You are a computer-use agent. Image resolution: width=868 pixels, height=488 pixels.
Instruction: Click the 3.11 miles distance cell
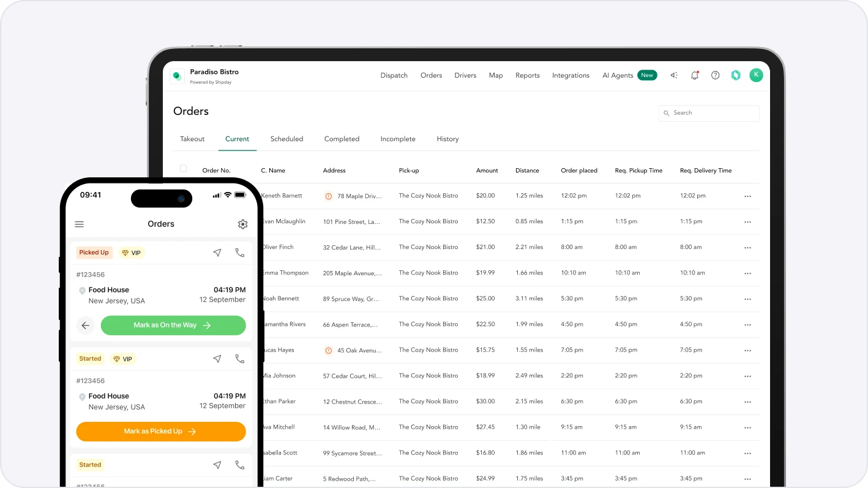[x=529, y=299]
